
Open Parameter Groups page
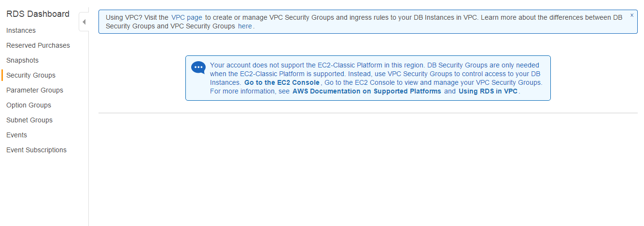(35, 90)
